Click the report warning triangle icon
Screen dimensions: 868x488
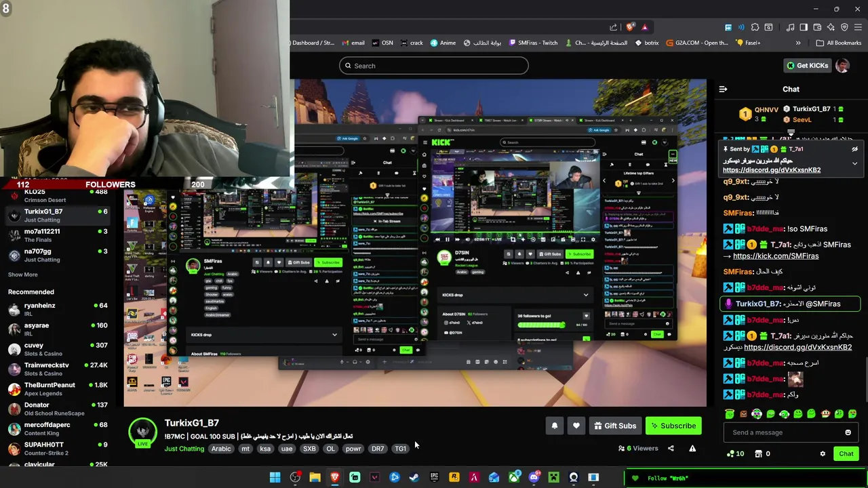692,448
